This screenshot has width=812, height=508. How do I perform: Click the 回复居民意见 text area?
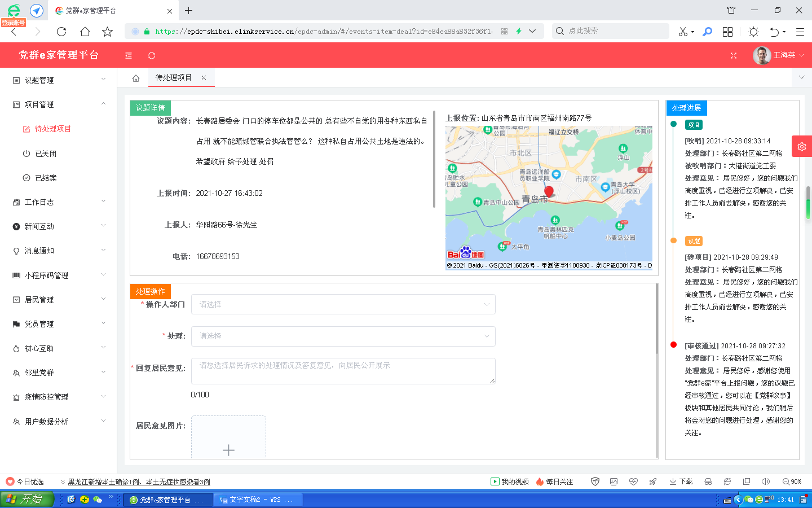point(343,371)
